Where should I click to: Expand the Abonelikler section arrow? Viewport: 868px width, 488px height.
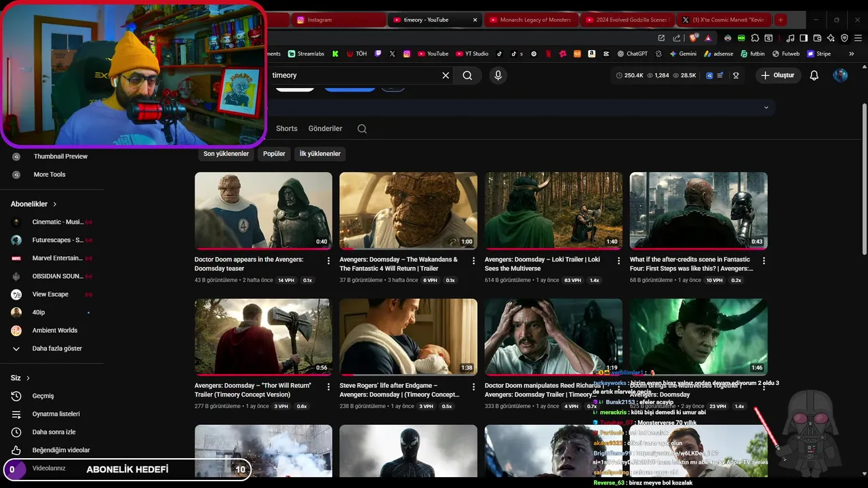pos(55,204)
